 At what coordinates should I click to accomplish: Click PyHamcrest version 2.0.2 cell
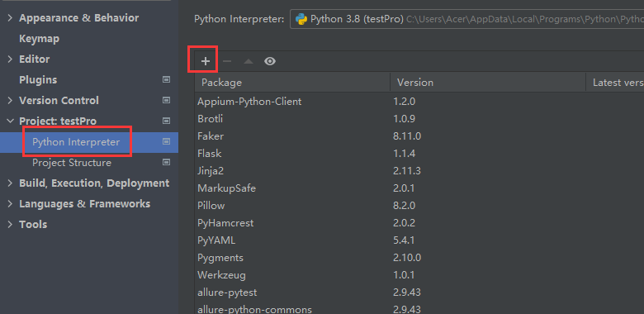(404, 223)
